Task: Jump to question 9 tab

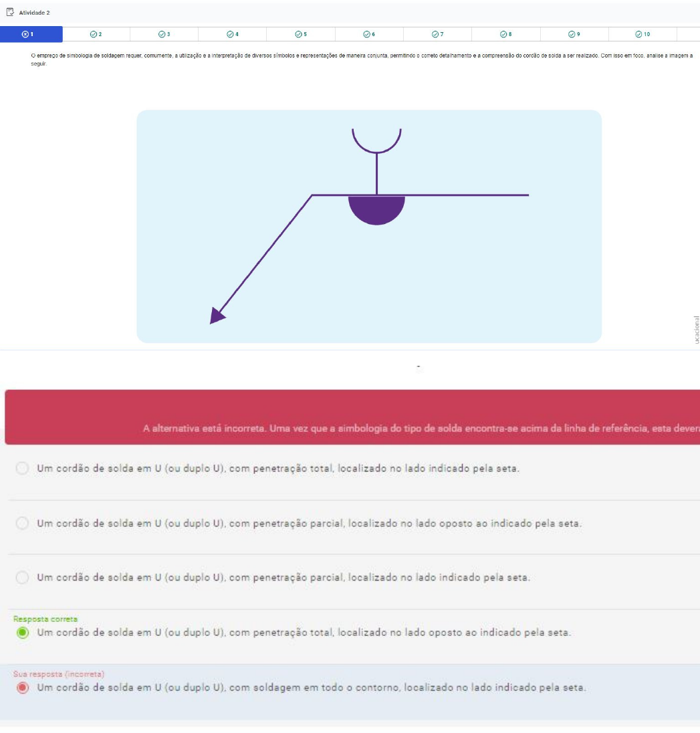Action: point(574,34)
